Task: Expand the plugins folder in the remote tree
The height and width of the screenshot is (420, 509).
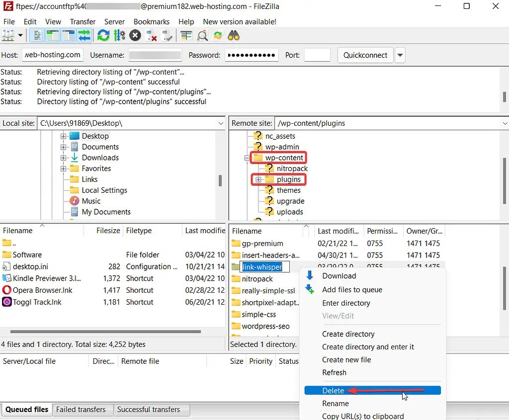Action: coord(258,179)
